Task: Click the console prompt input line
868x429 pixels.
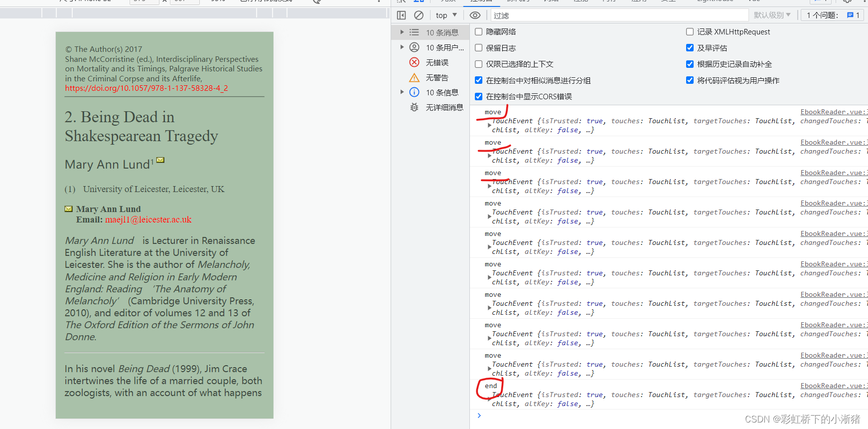Action: click(673, 416)
